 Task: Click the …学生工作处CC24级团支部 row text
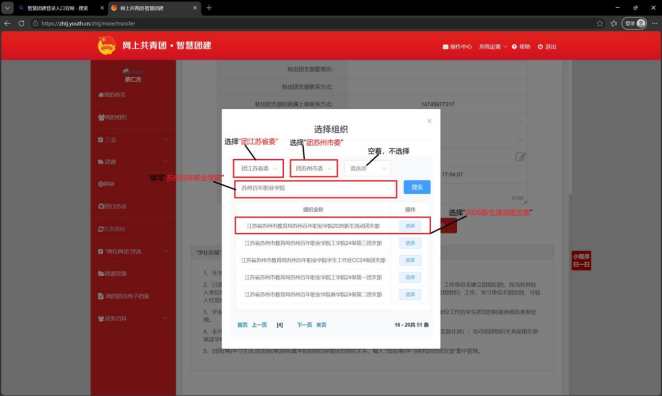tap(313, 260)
